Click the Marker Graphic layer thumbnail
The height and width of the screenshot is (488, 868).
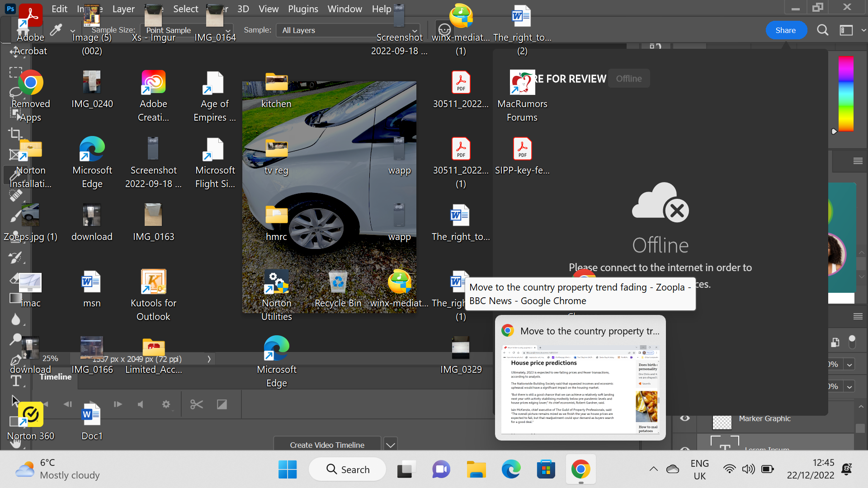722,421
